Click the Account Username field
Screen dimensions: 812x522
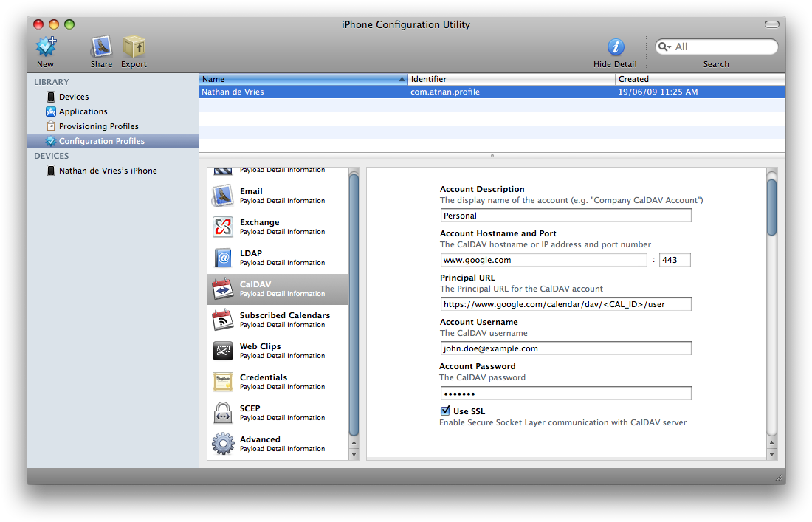pyautogui.click(x=565, y=348)
